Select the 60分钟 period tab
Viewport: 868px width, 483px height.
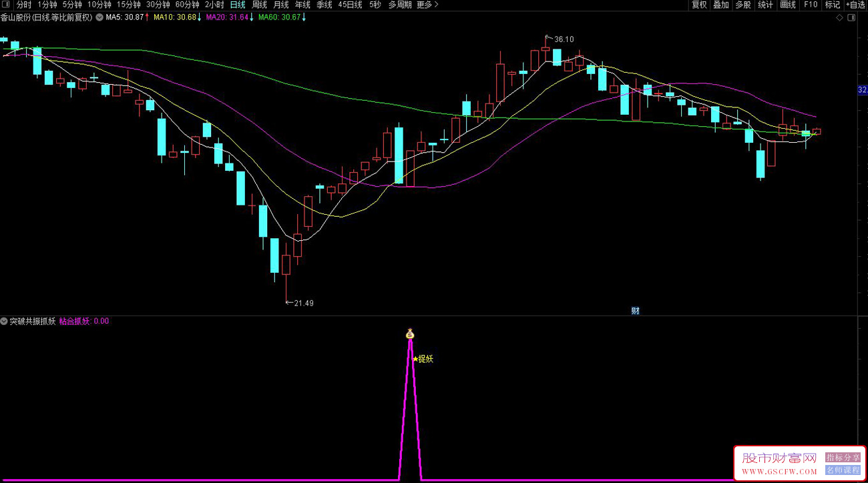pyautogui.click(x=187, y=5)
